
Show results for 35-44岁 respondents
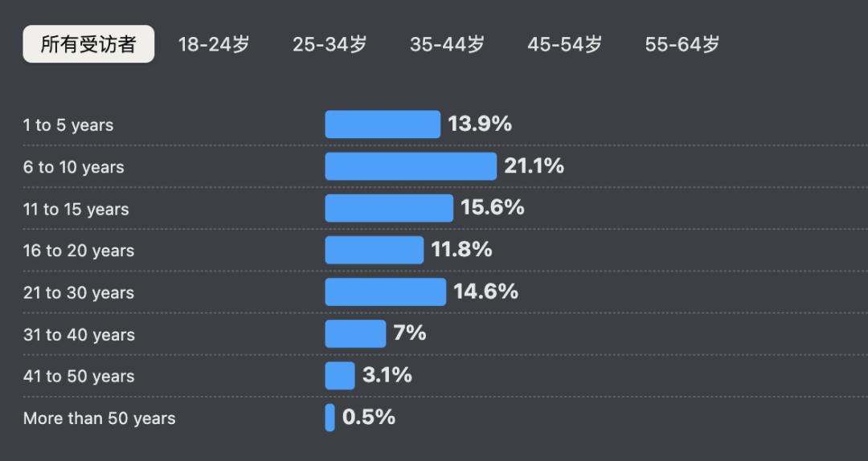(x=448, y=44)
